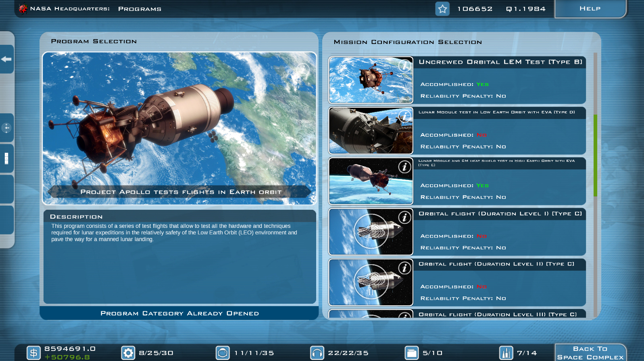Click the budget dollar sign icon
Screen dimensions: 644x361
[x=33, y=353]
